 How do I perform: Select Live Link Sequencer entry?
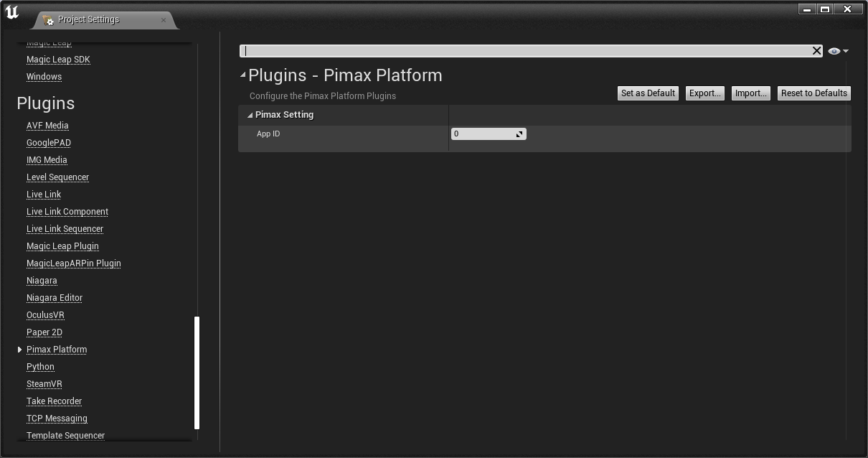(65, 229)
